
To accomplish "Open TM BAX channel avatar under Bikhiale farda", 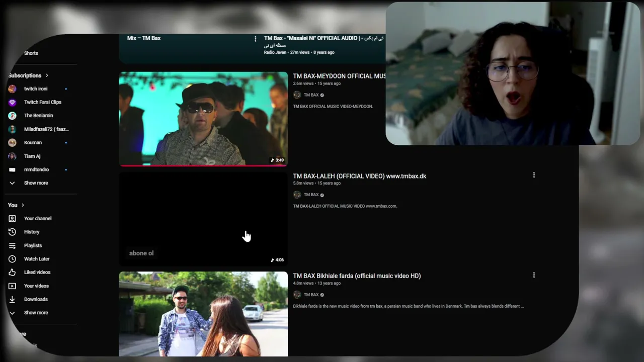I will tap(297, 295).
